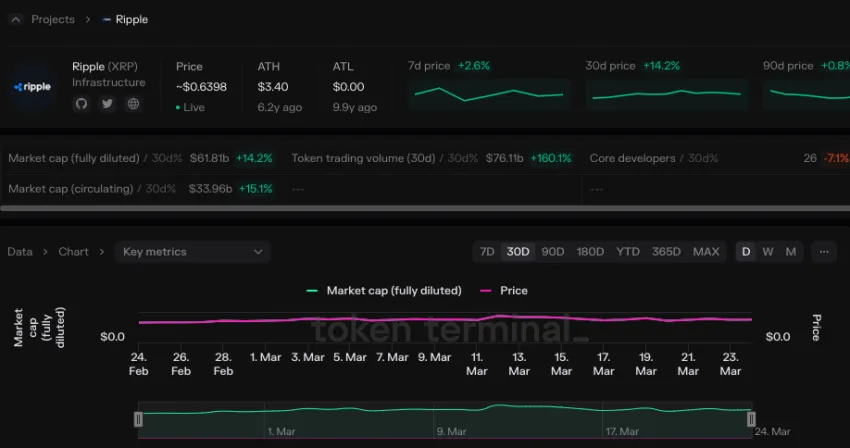Click the ATH value $3.40

pyautogui.click(x=273, y=87)
